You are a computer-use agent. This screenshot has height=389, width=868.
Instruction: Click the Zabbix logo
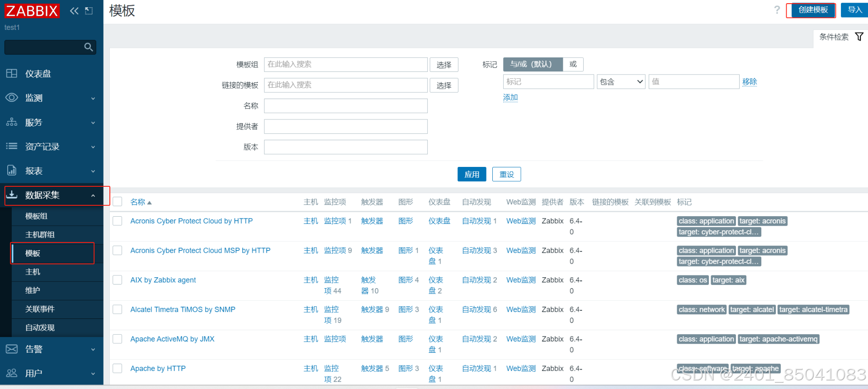click(x=32, y=11)
